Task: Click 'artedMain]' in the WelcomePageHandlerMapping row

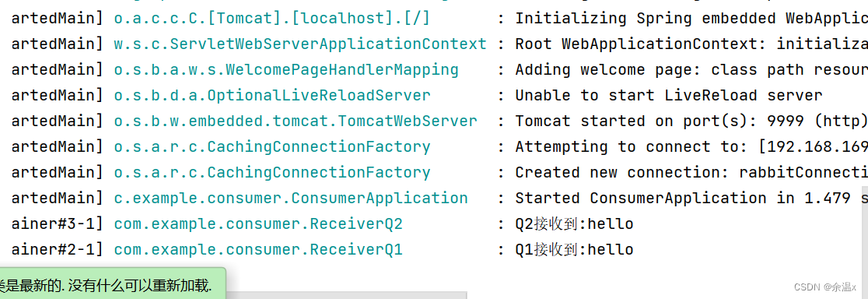Action: (57, 70)
